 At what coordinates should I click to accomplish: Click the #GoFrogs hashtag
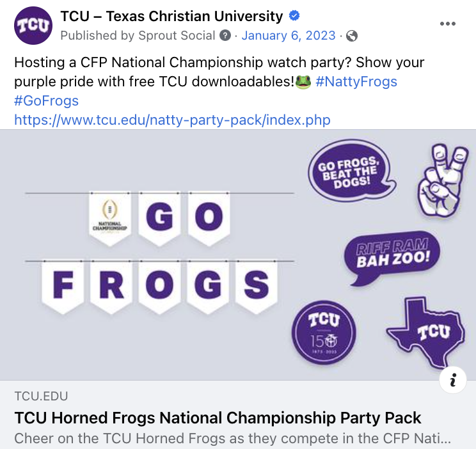46,101
